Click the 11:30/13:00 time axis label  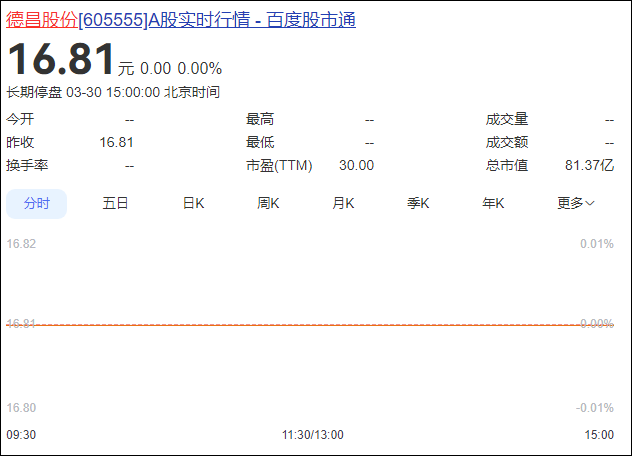point(312,435)
